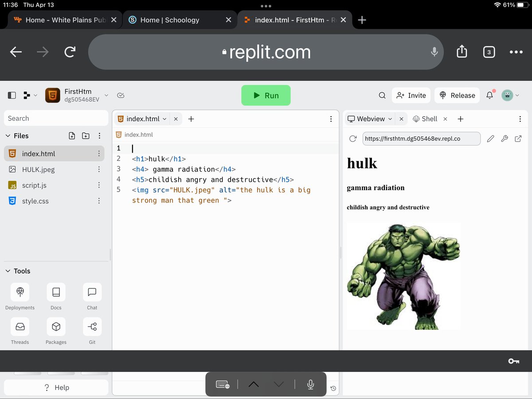Open the Files panel options menu

[99, 136]
